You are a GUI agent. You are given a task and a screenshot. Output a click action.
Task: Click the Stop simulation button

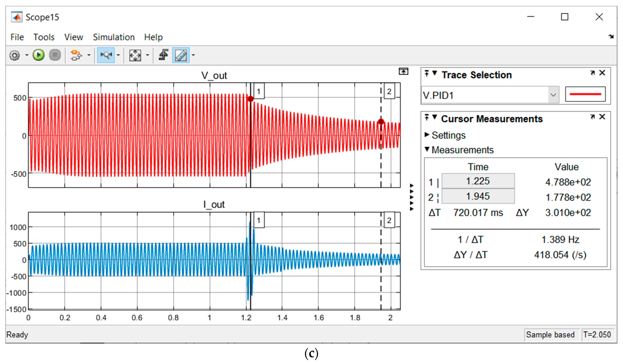pyautogui.click(x=55, y=55)
